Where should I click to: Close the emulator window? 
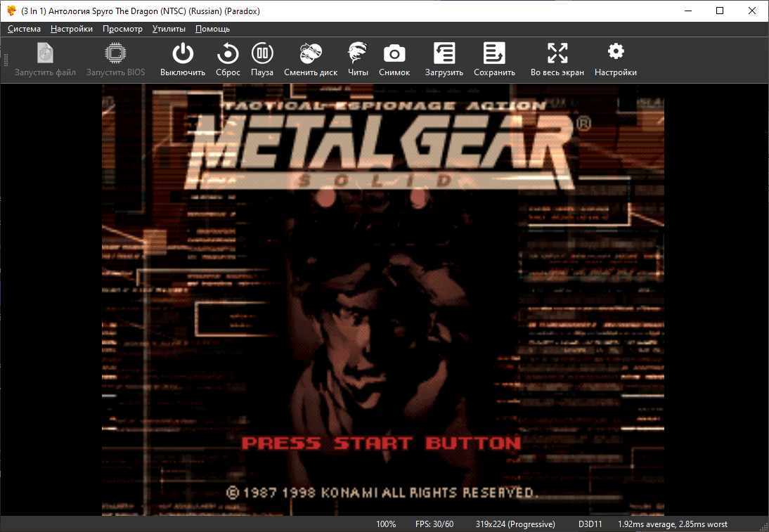pyautogui.click(x=752, y=11)
